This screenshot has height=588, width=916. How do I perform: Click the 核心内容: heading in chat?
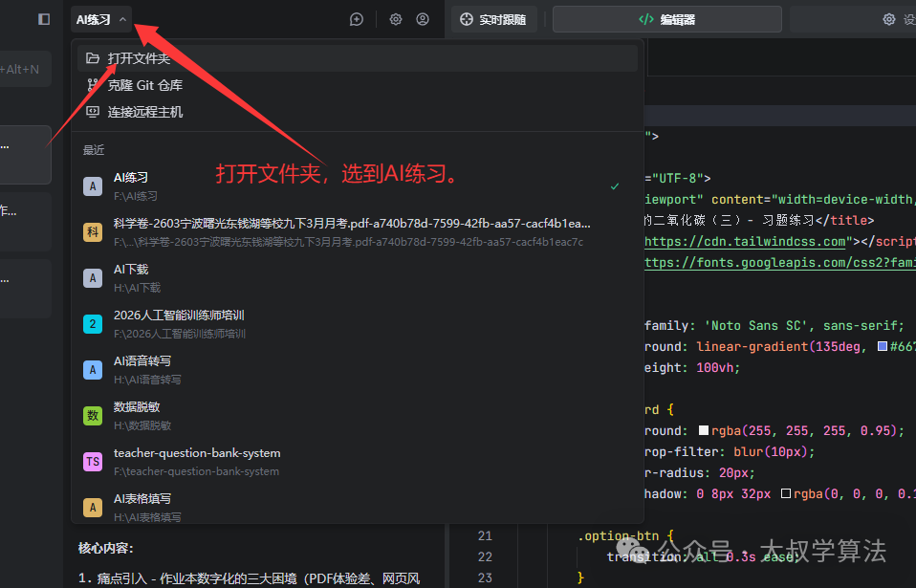tap(106, 548)
